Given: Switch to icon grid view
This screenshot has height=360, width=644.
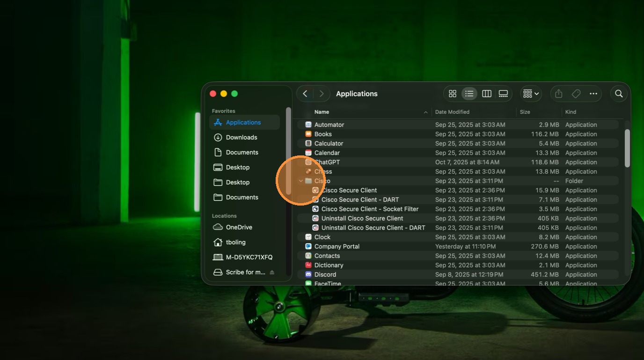Looking at the screenshot, I should pos(453,94).
